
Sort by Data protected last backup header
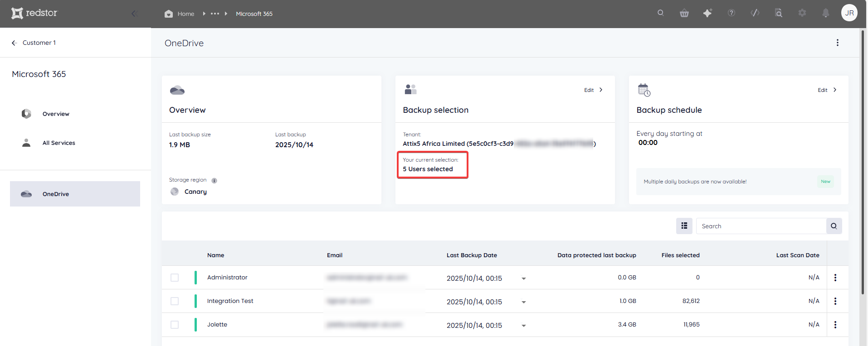click(x=597, y=255)
